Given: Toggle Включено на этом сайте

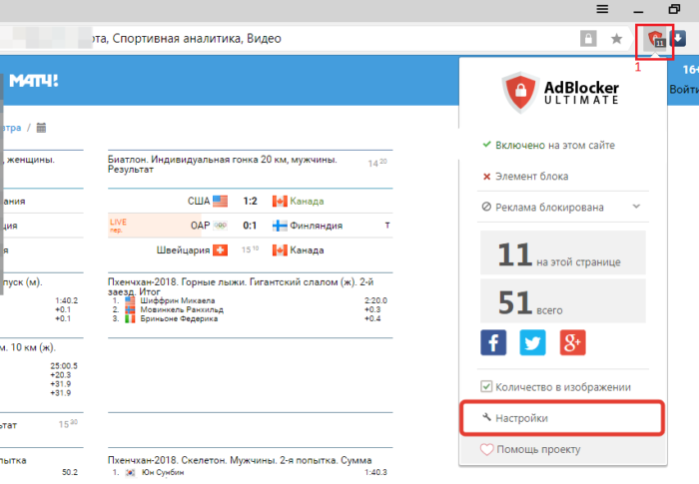Looking at the screenshot, I should click(549, 145).
